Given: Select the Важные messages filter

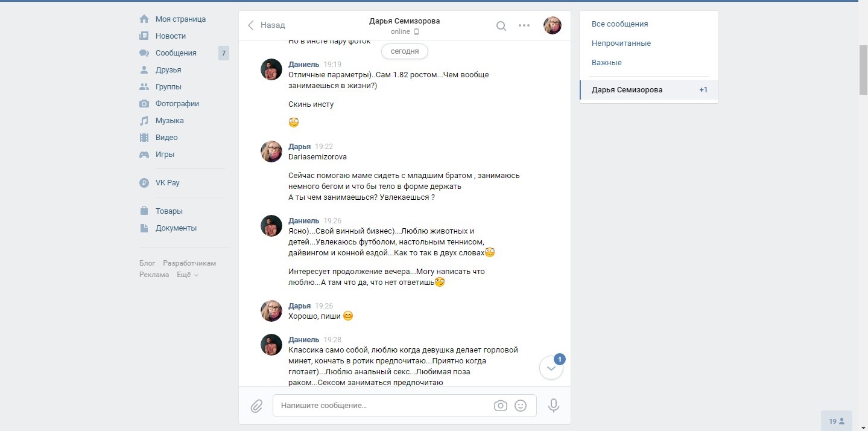Looking at the screenshot, I should (606, 63).
